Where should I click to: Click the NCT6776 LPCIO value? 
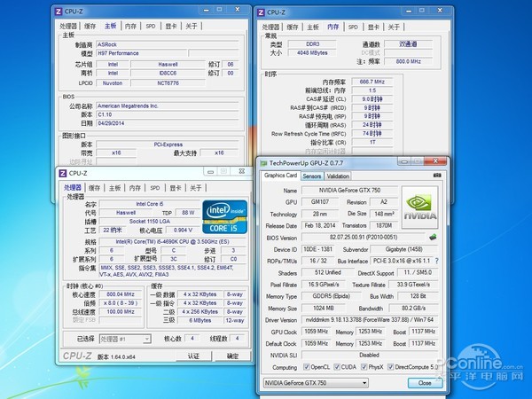tap(168, 83)
